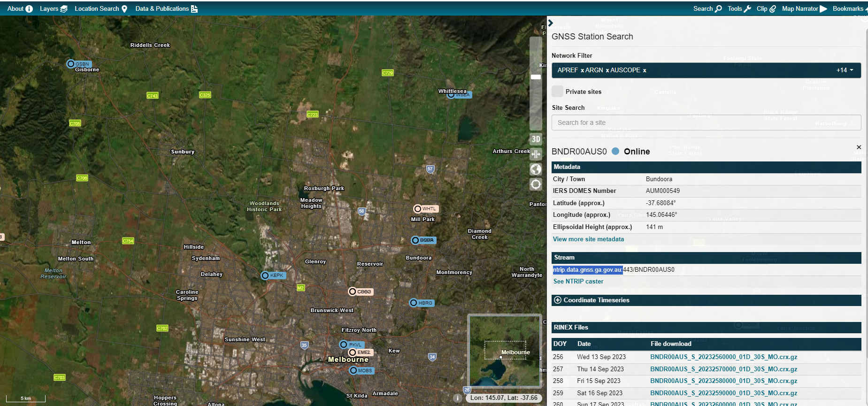
Task: Open the Clip tool
Action: coord(766,8)
